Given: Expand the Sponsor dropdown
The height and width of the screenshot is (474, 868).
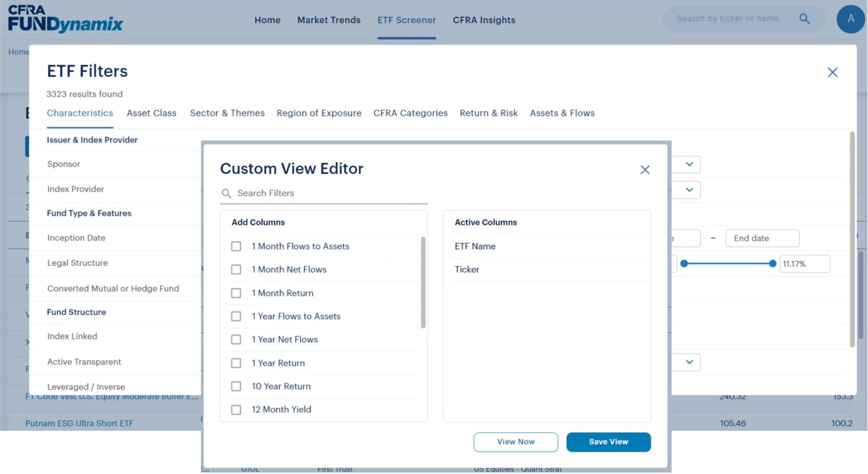Looking at the screenshot, I should [x=689, y=164].
